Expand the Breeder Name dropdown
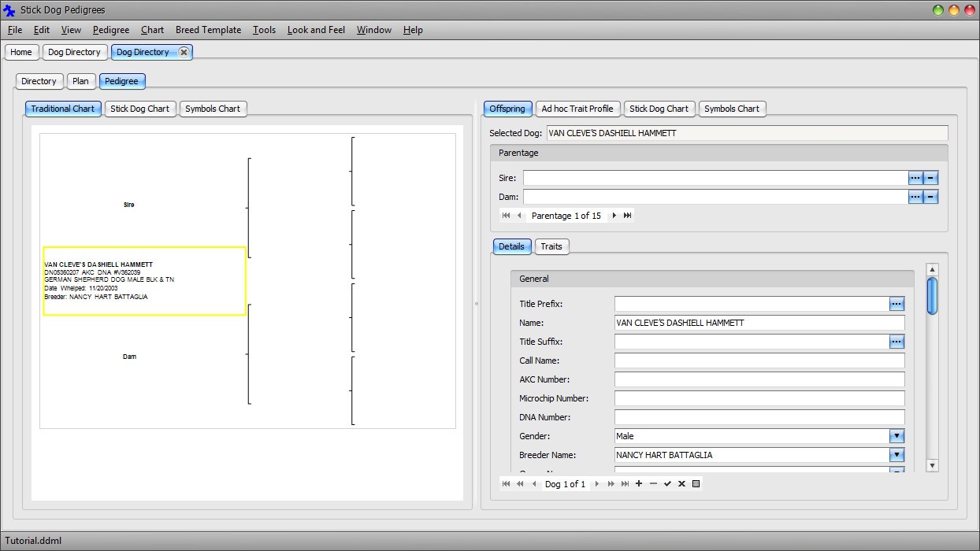The image size is (980, 551). [896, 455]
